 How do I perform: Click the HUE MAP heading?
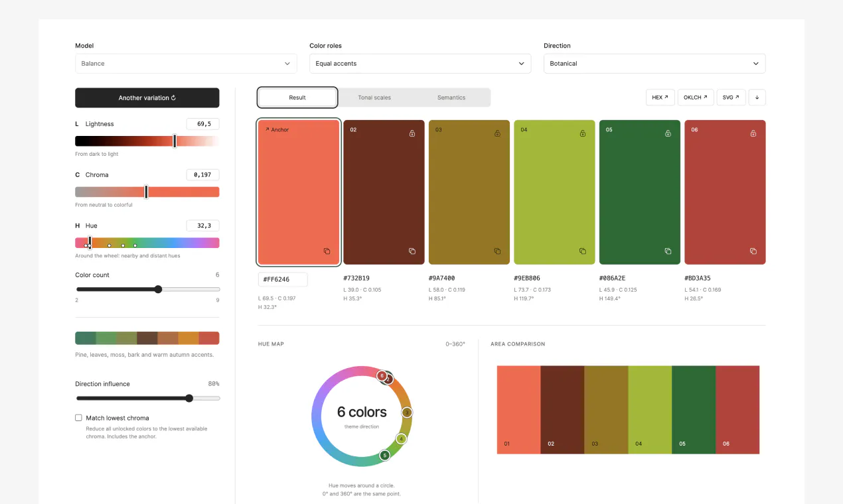tap(271, 344)
